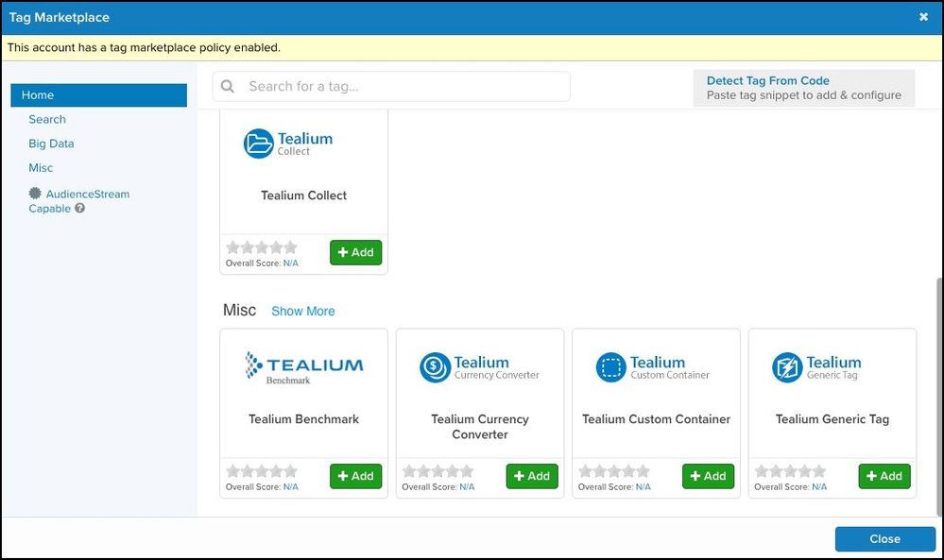944x560 pixels.
Task: Click the Tealium Currency Converter dollar icon
Action: [x=435, y=367]
